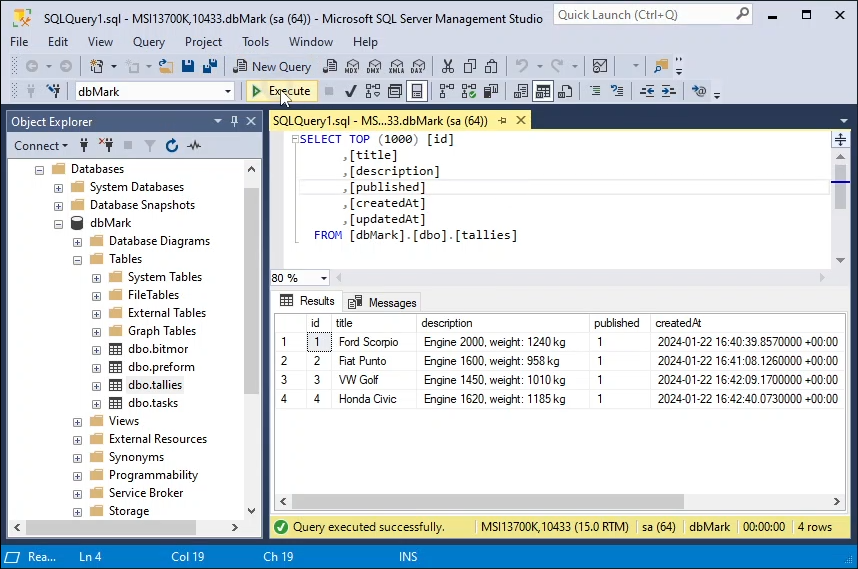This screenshot has width=858, height=569.
Task: Pin the SQLQuery1.sql tab
Action: click(502, 120)
